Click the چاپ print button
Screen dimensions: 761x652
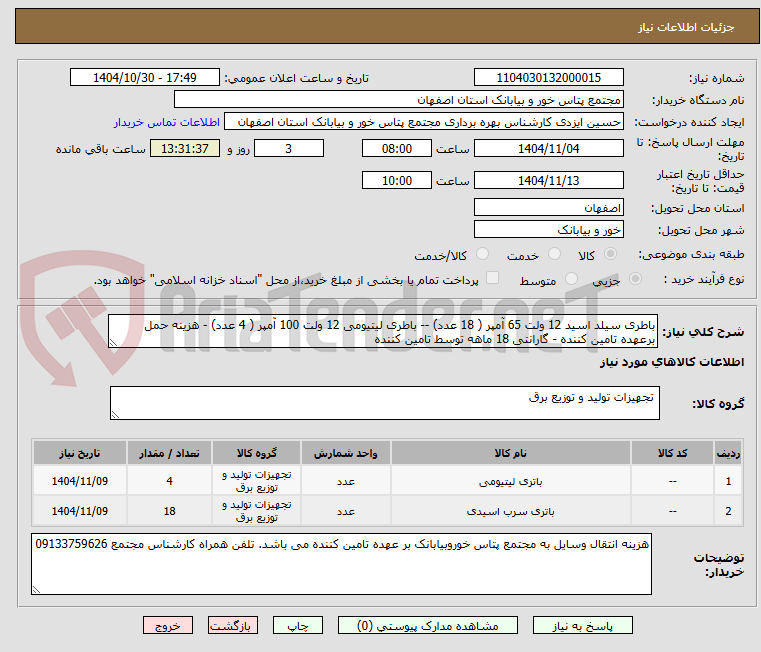tap(298, 625)
